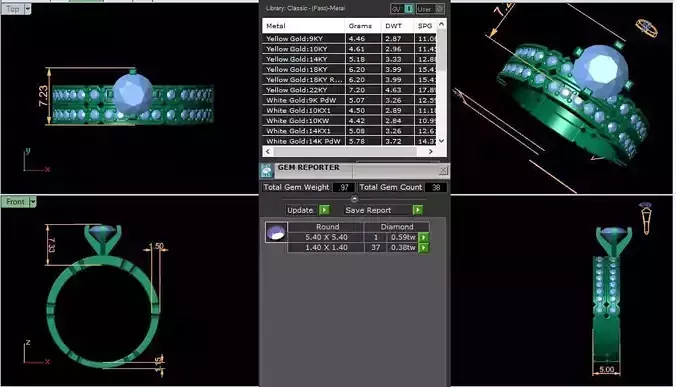
Task: Click the metal table's scroll up arrow
Action: pos(441,24)
